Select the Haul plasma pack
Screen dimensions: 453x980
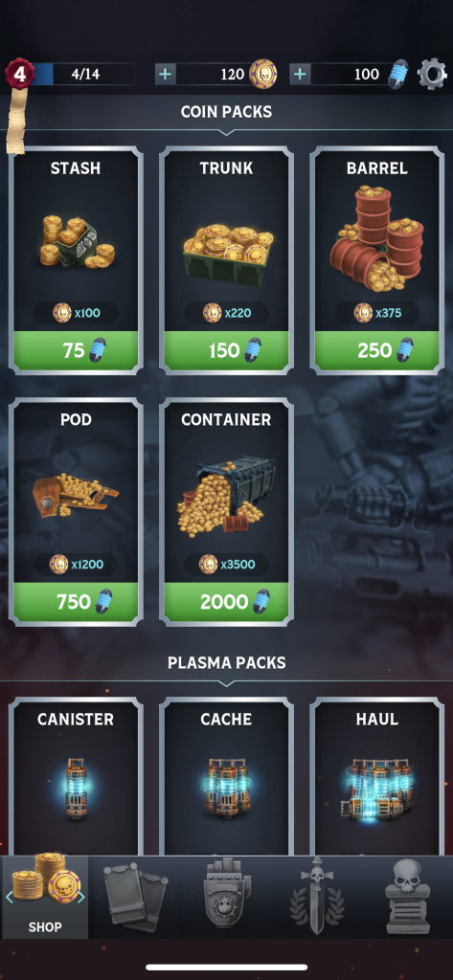[376, 776]
